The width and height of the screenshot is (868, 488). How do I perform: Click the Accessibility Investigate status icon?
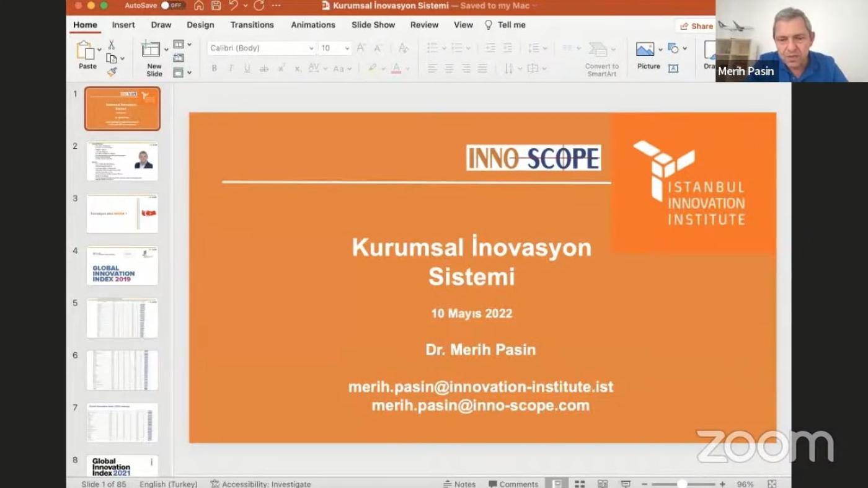215,484
